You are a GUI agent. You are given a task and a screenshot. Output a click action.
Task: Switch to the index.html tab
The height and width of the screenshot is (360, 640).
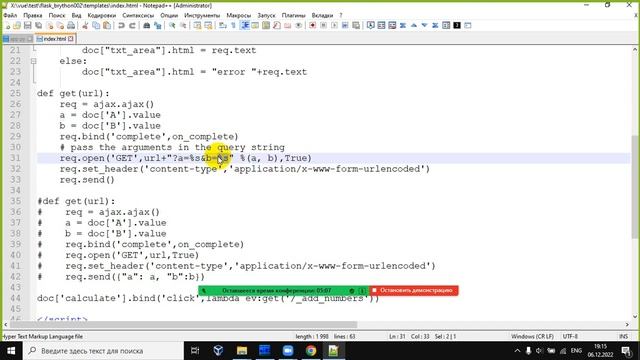click(x=55, y=39)
